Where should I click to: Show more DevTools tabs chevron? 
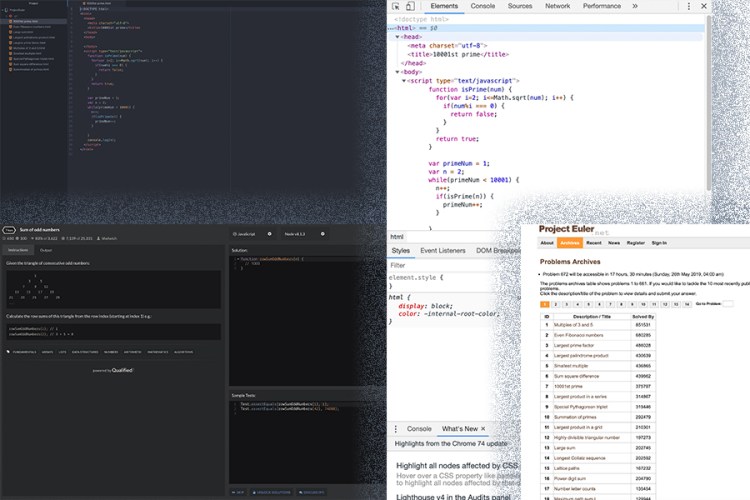tap(637, 6)
